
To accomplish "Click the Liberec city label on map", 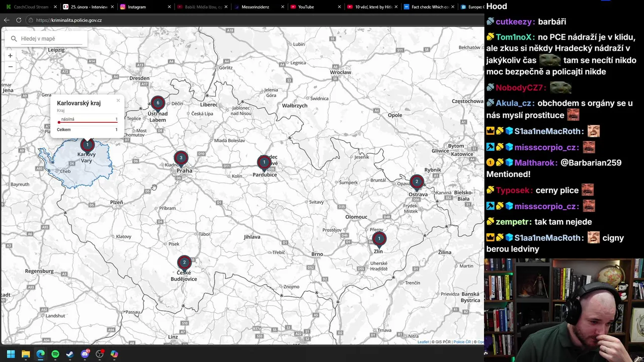I will tap(209, 105).
